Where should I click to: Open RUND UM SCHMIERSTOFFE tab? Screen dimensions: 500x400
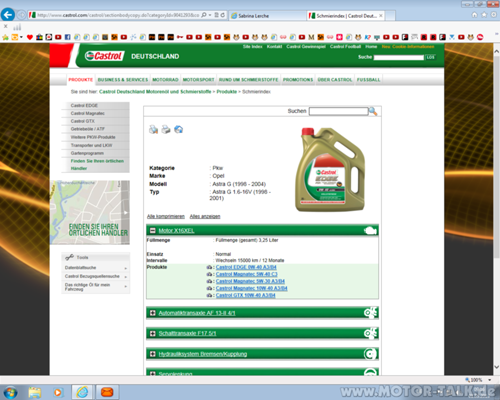pyautogui.click(x=248, y=80)
